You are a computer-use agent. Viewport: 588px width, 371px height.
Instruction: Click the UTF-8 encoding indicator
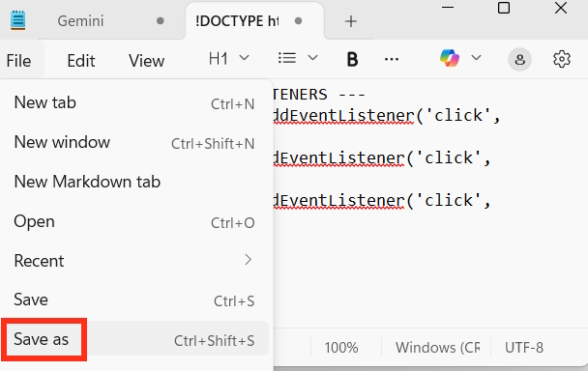[524, 348]
